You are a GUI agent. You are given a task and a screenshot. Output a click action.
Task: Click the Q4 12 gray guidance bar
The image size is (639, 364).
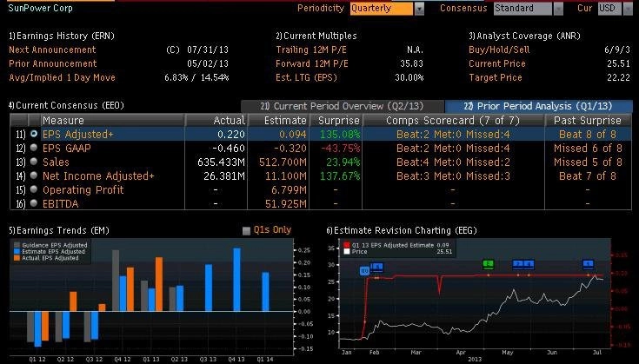(116, 281)
